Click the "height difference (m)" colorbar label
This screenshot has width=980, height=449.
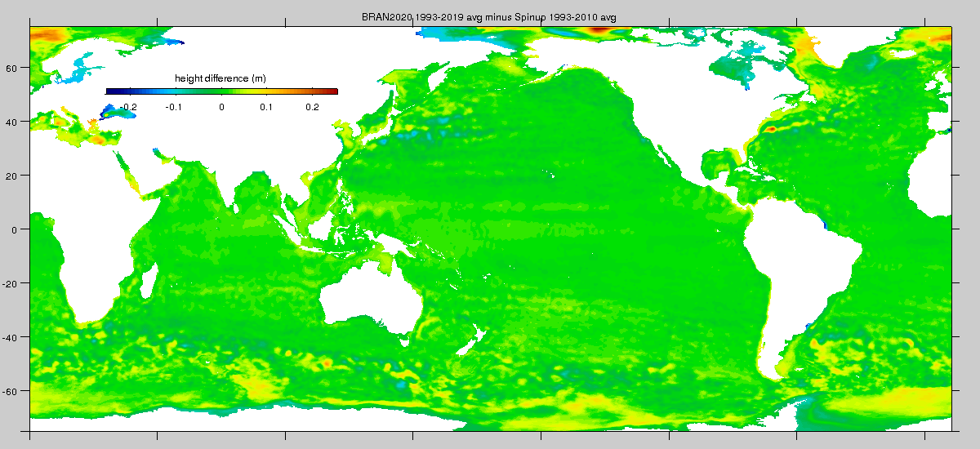point(220,78)
